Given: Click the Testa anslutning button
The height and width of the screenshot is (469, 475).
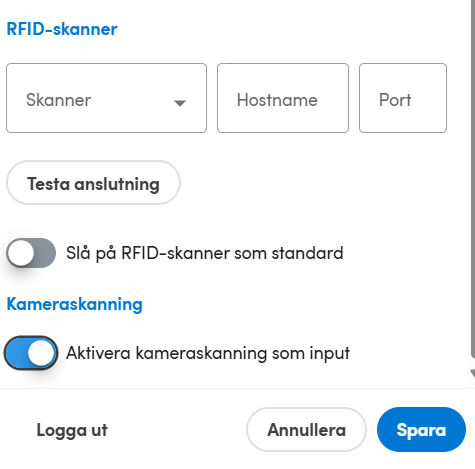Looking at the screenshot, I should pos(93,183).
